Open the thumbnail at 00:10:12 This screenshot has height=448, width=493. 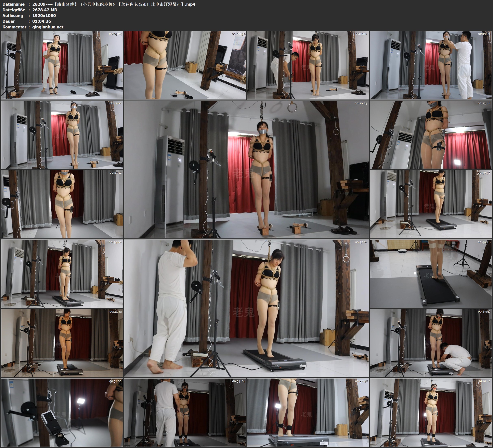click(x=308, y=65)
